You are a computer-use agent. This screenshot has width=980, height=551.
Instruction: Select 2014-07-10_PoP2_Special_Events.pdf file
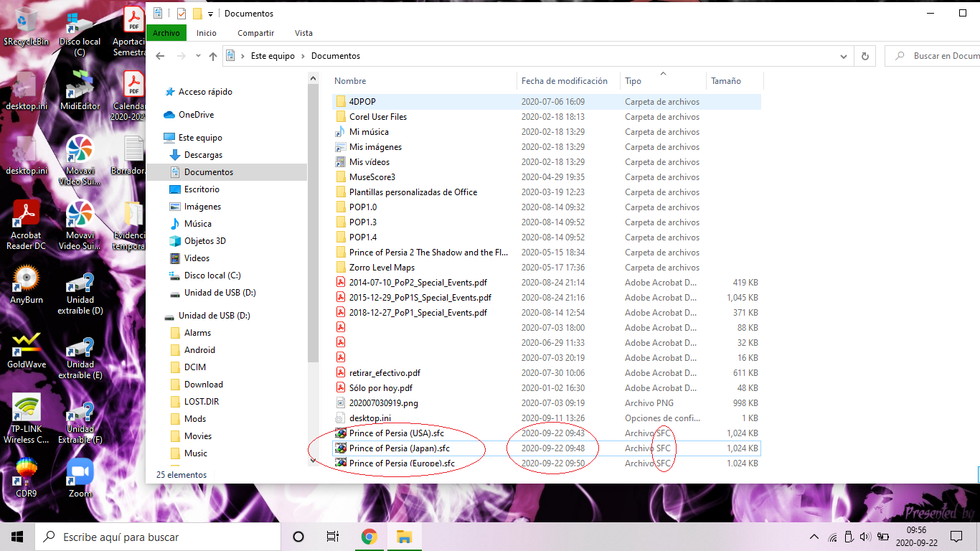547,283
